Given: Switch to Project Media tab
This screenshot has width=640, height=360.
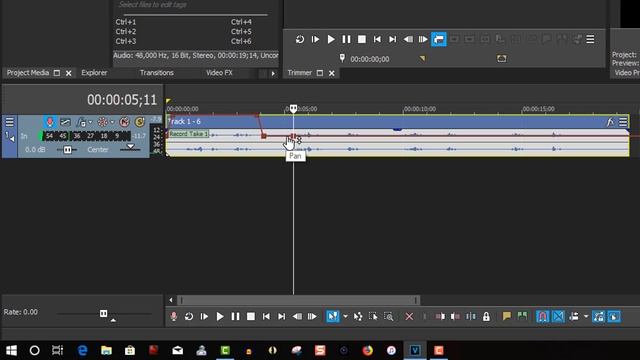Looking at the screenshot, I should 28,73.
